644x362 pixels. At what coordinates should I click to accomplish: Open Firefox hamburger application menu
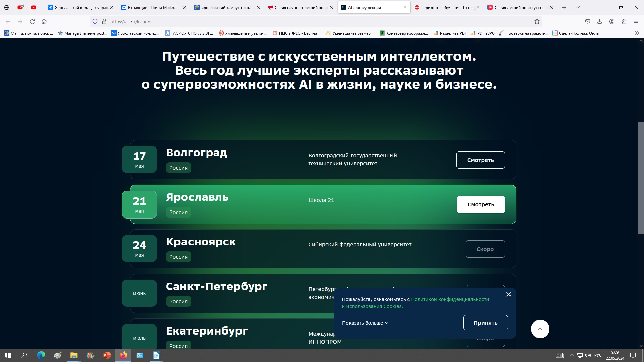pos(636,22)
